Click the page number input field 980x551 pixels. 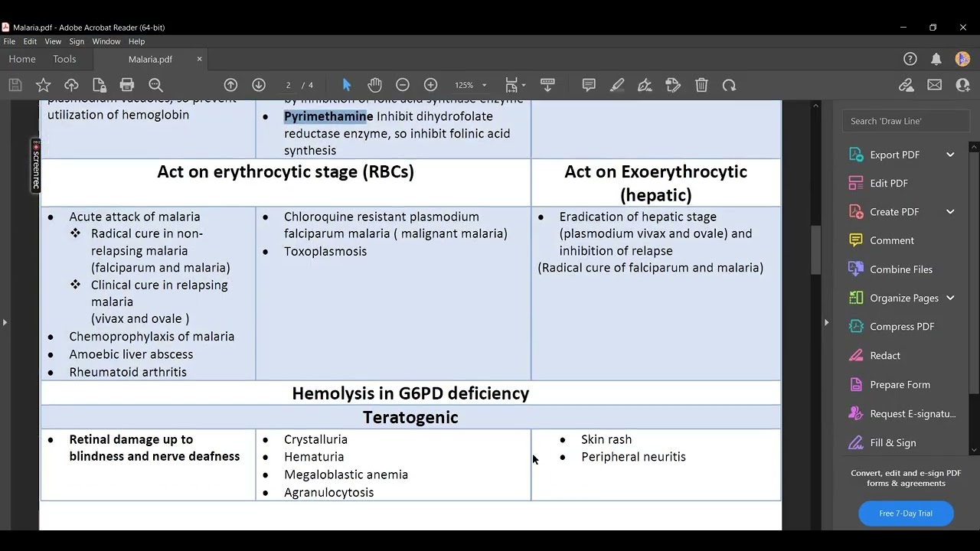[x=288, y=85]
